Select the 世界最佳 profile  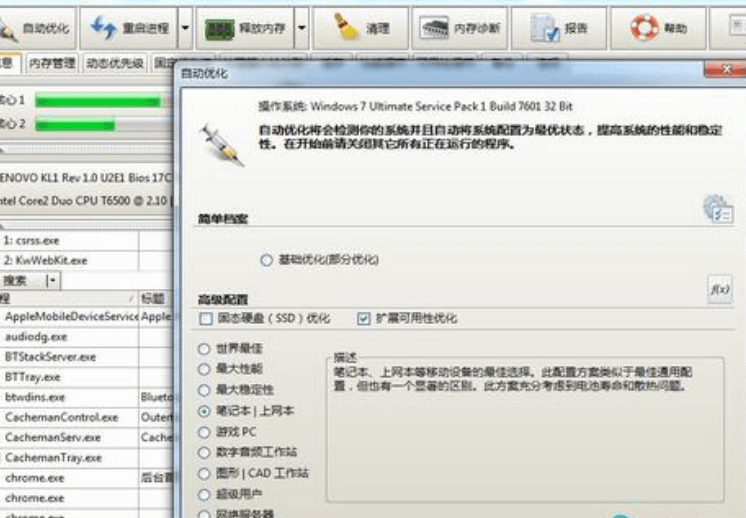[204, 349]
